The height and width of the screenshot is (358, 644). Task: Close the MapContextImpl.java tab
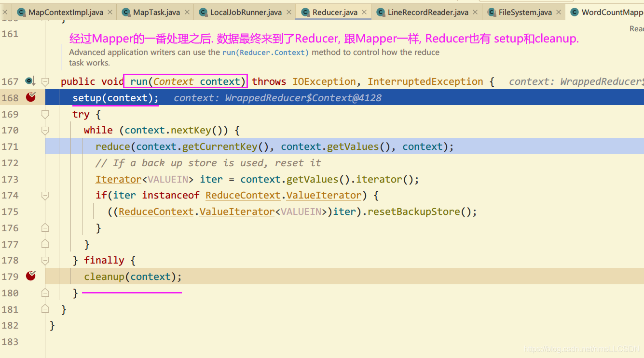pos(110,13)
